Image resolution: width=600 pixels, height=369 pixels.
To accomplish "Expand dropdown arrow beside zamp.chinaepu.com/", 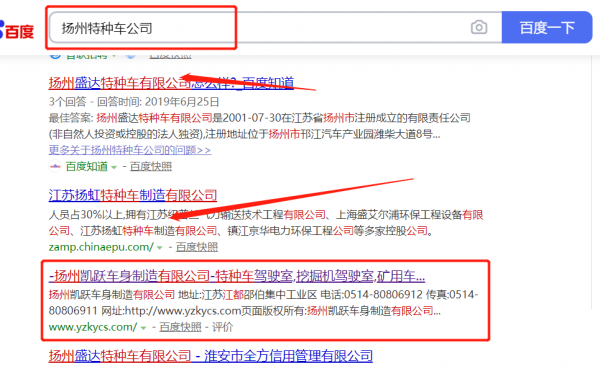I will click(160, 248).
